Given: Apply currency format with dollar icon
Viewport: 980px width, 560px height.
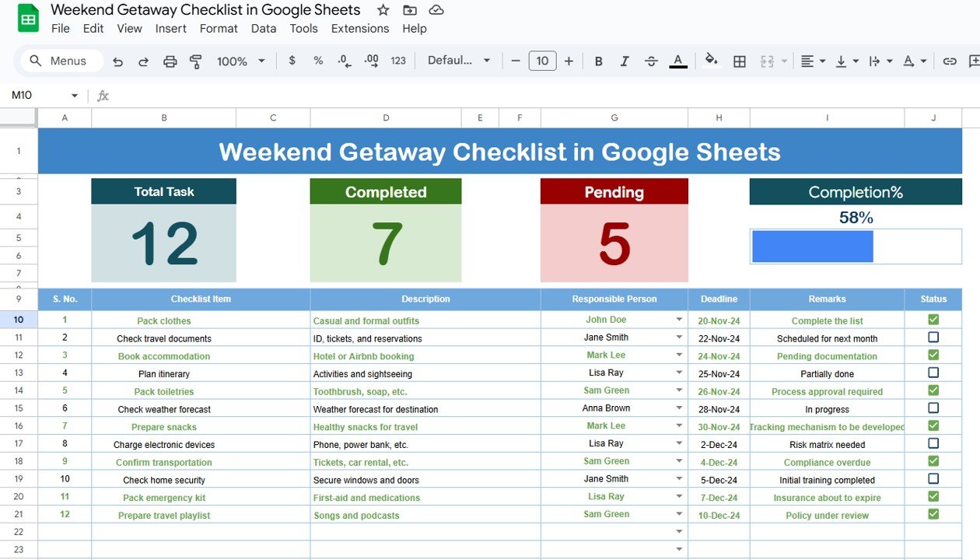Looking at the screenshot, I should pos(292,61).
